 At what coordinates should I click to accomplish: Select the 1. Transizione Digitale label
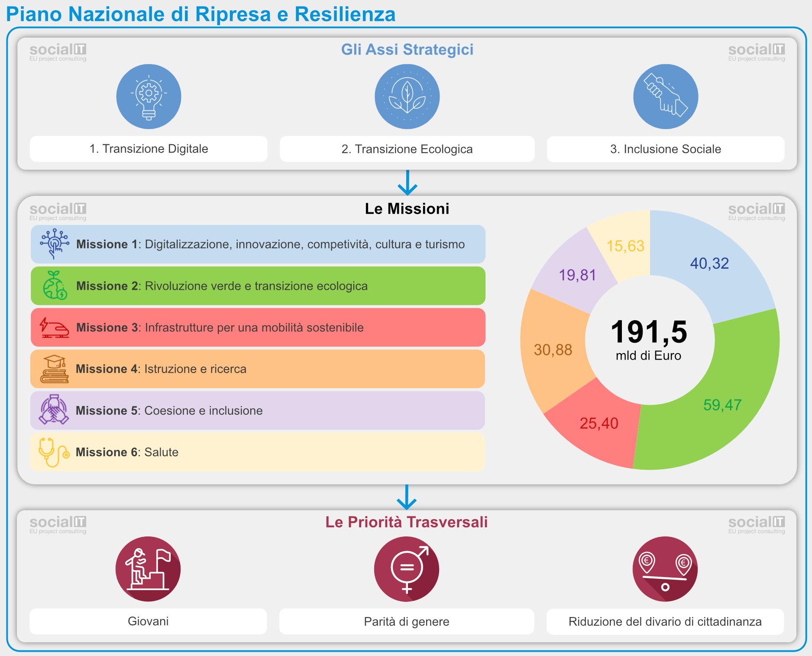pos(149,149)
